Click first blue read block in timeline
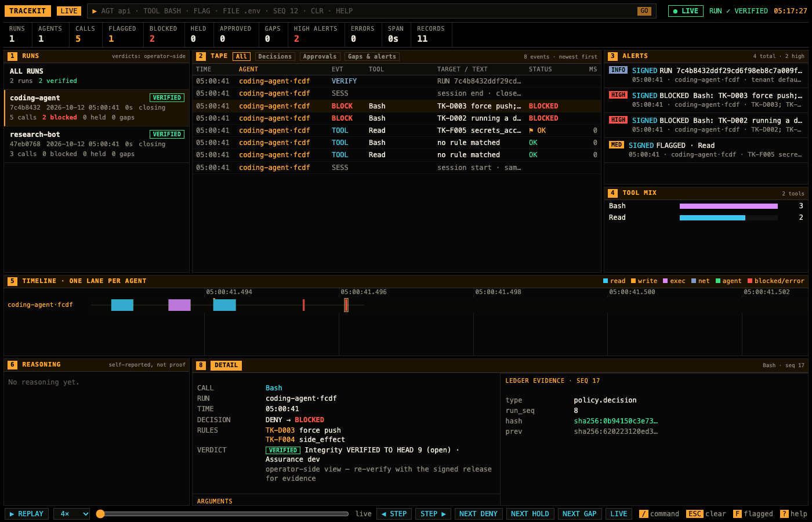Screen dimensions: 812x522 pos(122,305)
